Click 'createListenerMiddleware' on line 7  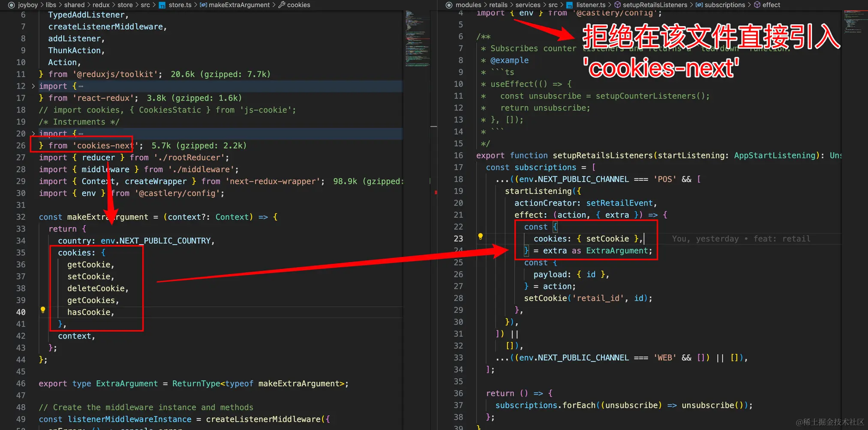tap(105, 27)
